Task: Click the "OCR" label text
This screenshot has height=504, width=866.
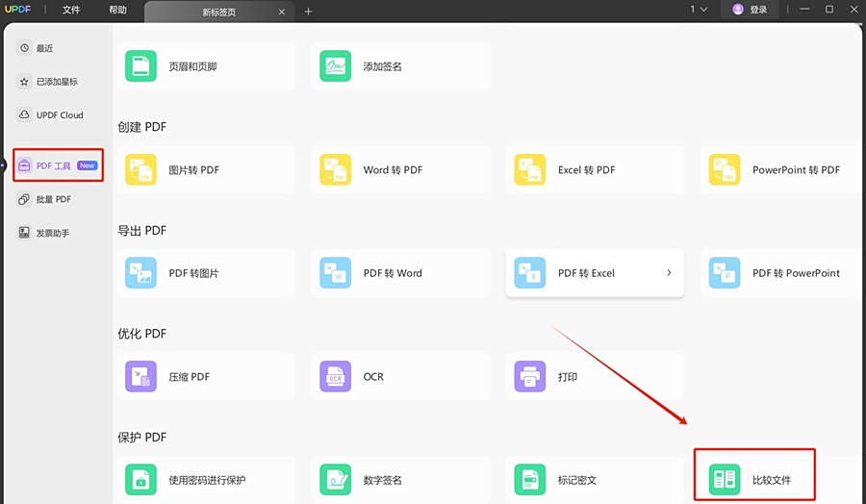Action: [373, 376]
